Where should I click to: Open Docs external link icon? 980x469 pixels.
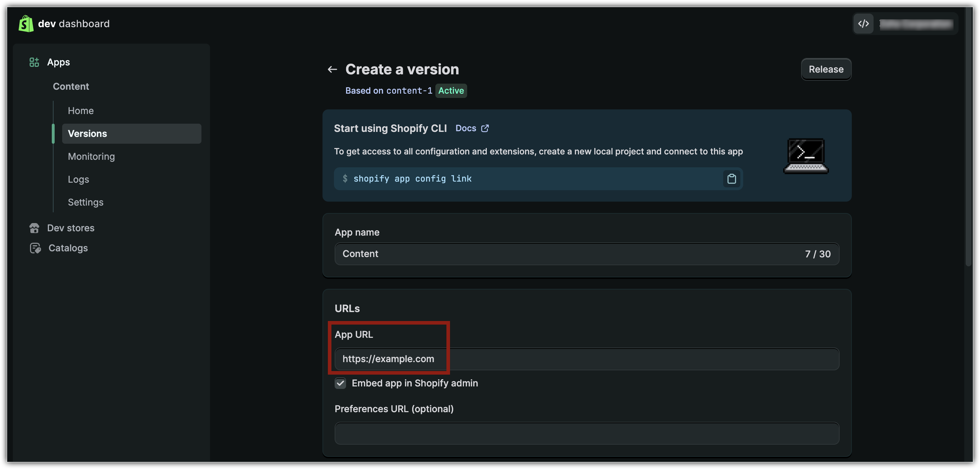point(485,128)
